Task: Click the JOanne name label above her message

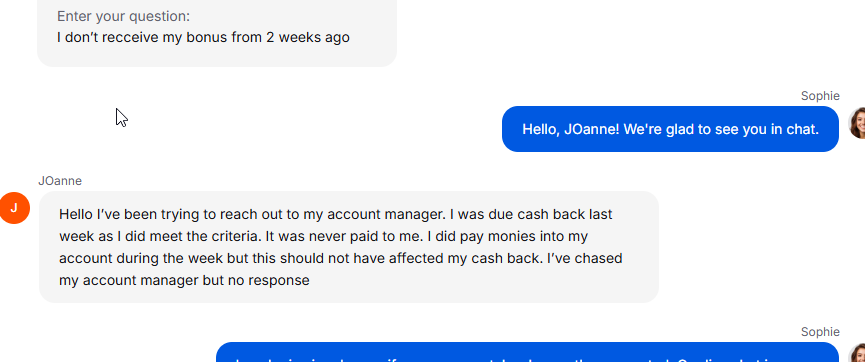Action: tap(60, 181)
